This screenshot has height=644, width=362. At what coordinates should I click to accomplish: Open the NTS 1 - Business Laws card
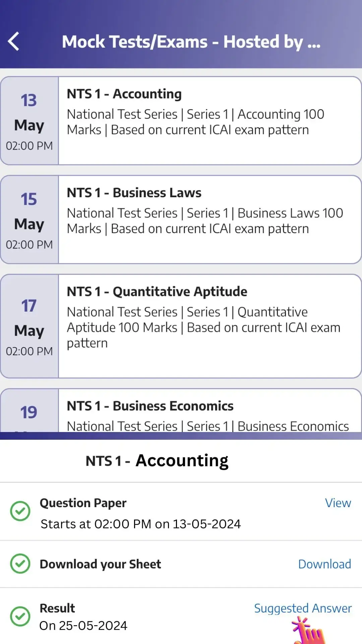coord(209,220)
